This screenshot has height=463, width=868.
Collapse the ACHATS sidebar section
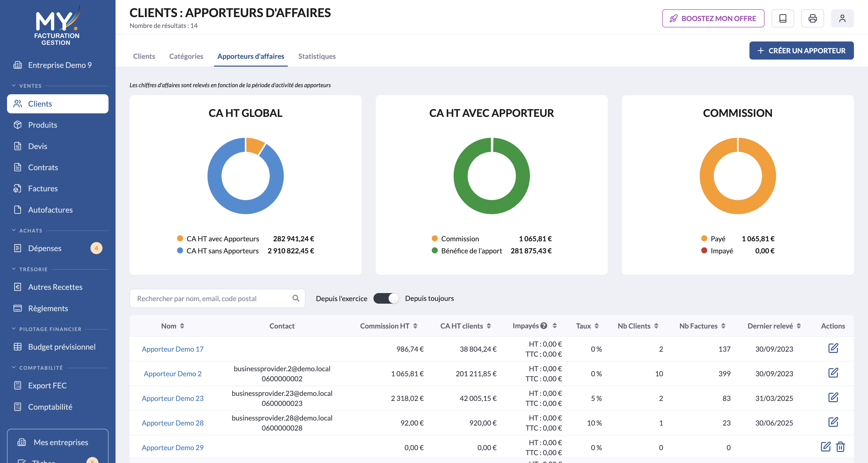[x=14, y=230]
